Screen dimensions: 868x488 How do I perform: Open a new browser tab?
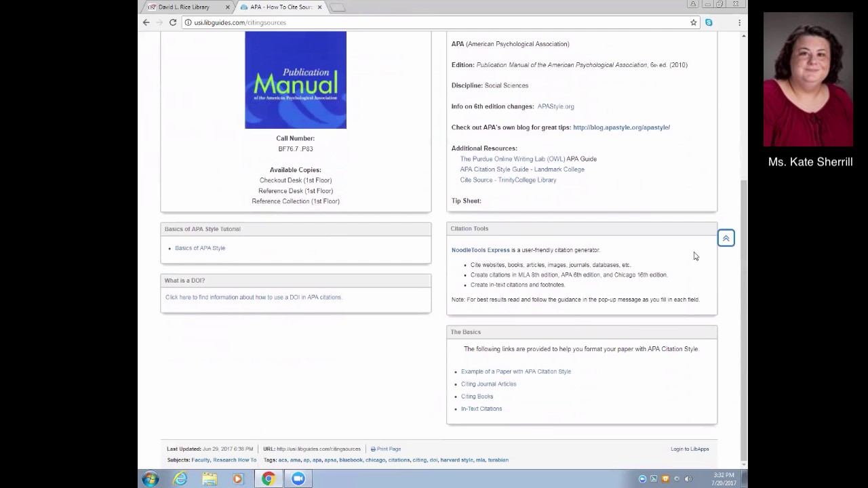[x=338, y=7]
